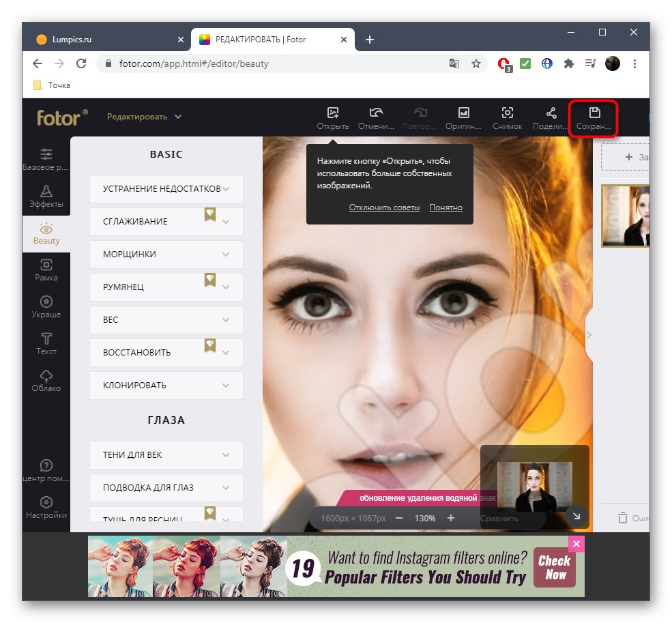Open the Текст tool
The image size is (672, 623).
[x=46, y=344]
